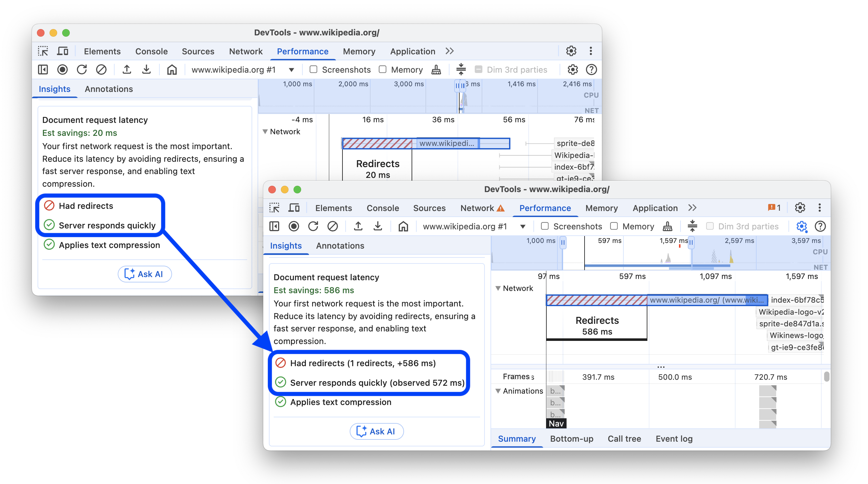Clear all performance recordings
The width and height of the screenshot is (868, 484).
pyautogui.click(x=333, y=226)
